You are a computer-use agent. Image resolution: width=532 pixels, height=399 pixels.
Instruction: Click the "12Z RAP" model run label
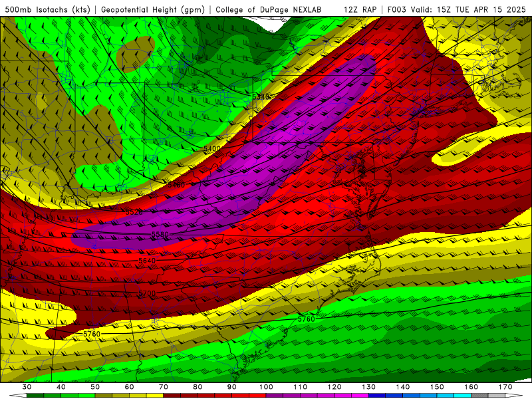pyautogui.click(x=360, y=10)
